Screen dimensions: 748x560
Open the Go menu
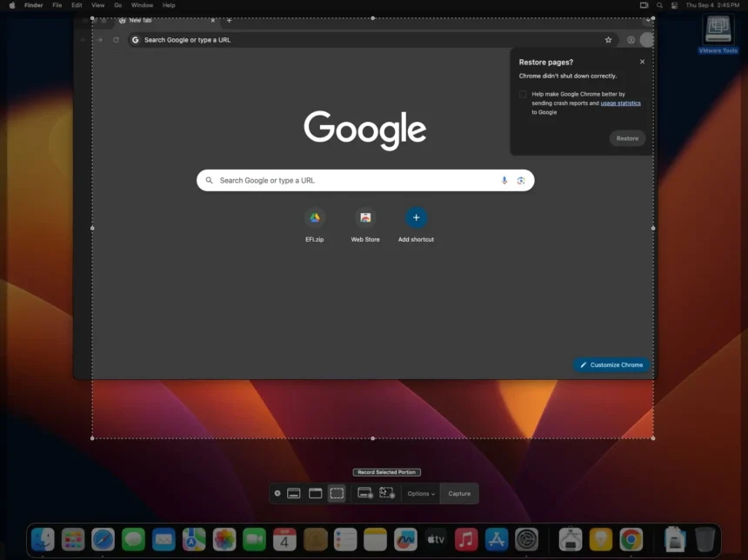[x=117, y=5]
